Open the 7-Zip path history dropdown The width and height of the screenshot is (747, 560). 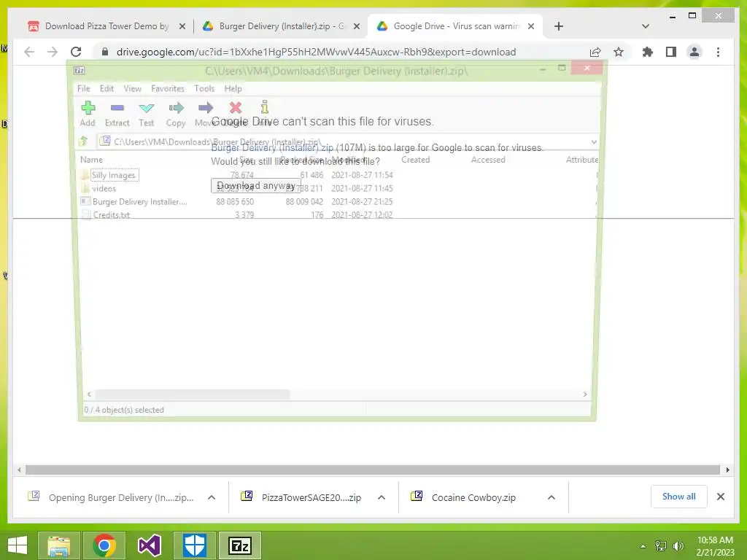tap(594, 141)
